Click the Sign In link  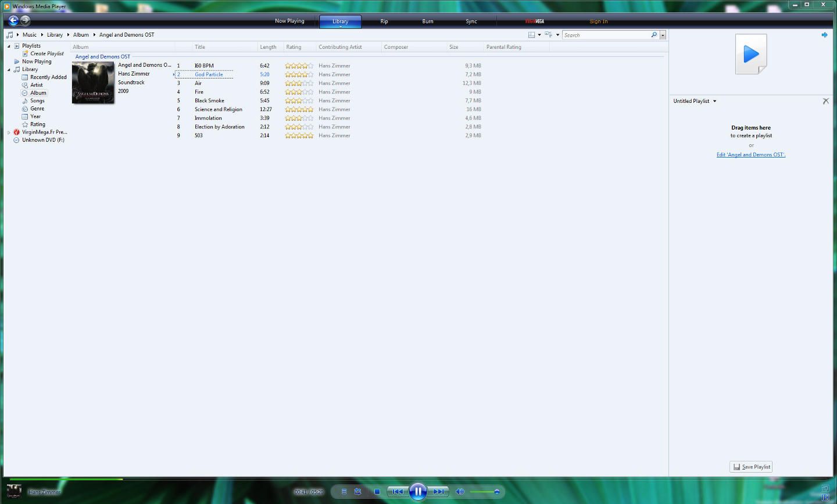[x=599, y=22]
